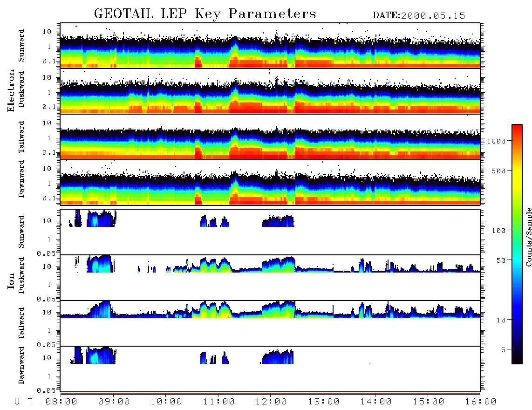The image size is (532, 410).
Task: Click the Ion Dawnward panel label
Action: [21, 365]
